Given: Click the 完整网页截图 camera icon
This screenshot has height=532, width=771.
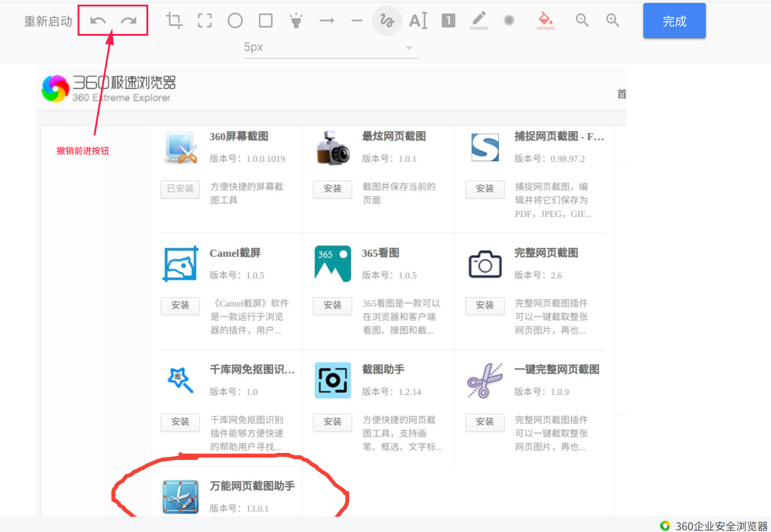Looking at the screenshot, I should (485, 264).
